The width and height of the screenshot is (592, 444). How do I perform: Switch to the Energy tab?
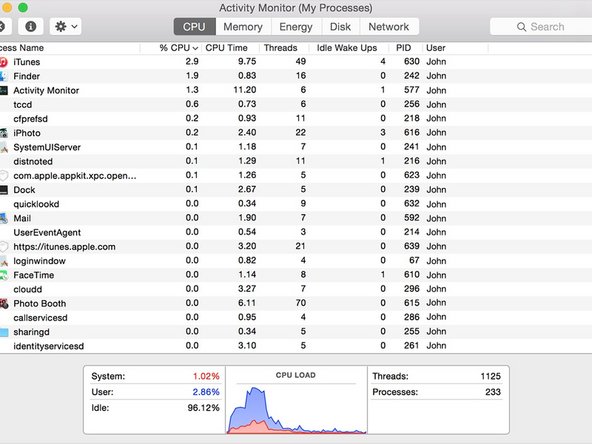(x=296, y=27)
